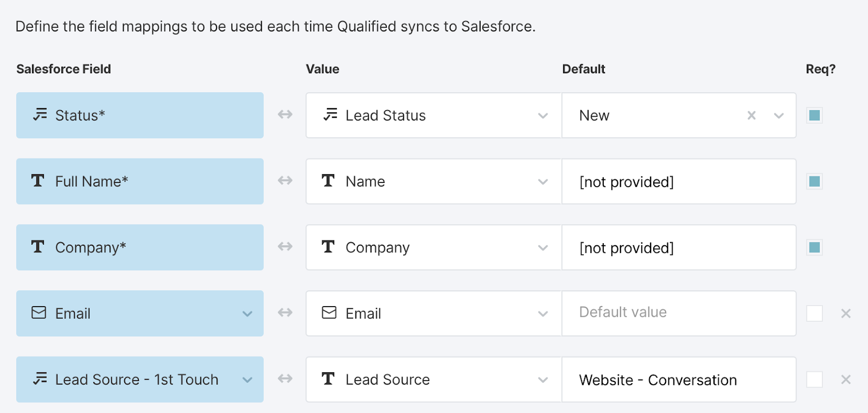
Task: Click envelope icon in Email Salesforce field
Action: [x=39, y=313]
